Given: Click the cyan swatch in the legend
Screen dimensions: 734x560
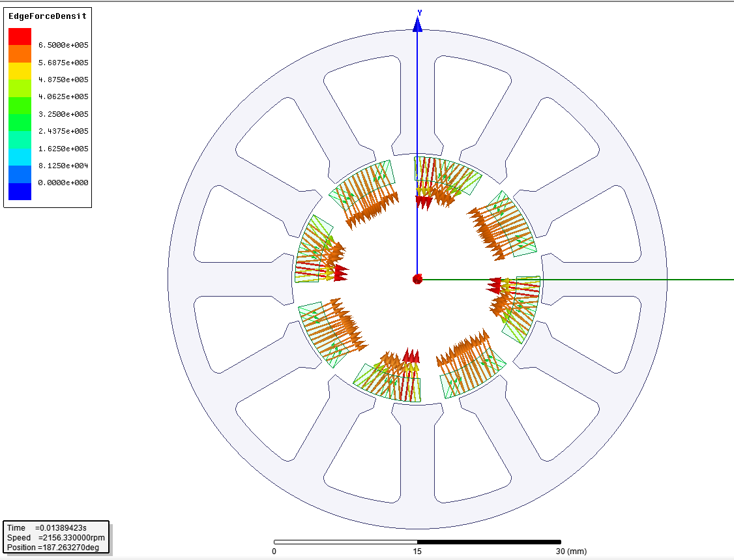Looking at the screenshot, I should [x=20, y=157].
